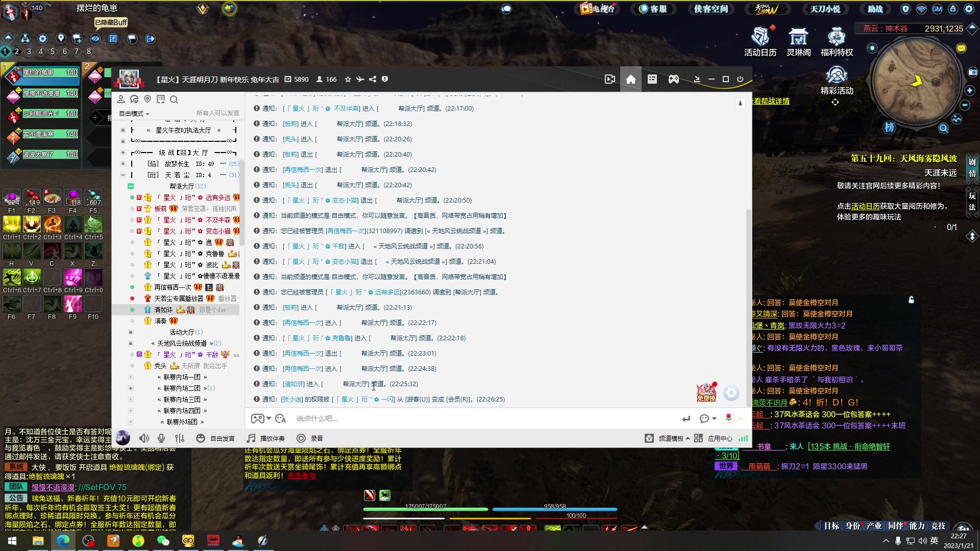Select member 清如许 in channel list
The width and height of the screenshot is (980, 551).
pos(176,310)
